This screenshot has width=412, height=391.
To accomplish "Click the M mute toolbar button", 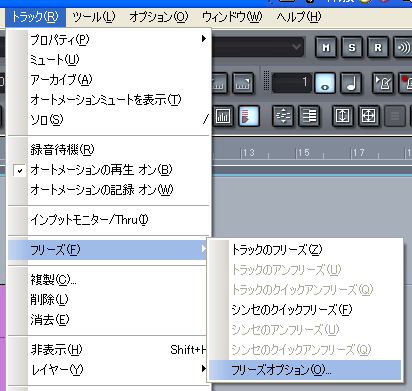I will (326, 48).
